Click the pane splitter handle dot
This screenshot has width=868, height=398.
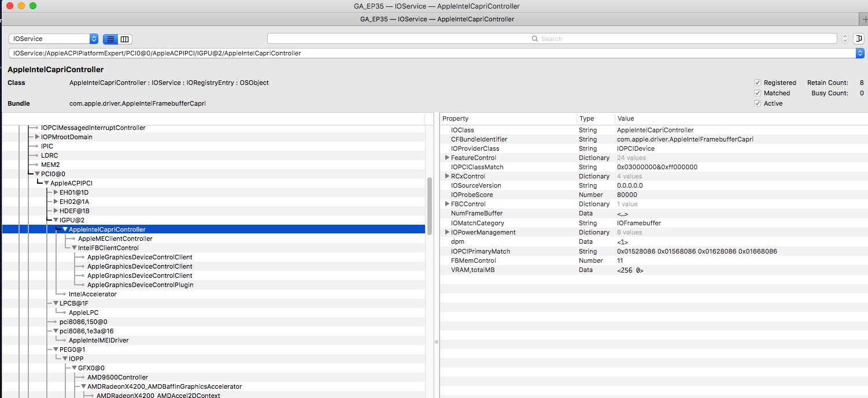coord(437,342)
